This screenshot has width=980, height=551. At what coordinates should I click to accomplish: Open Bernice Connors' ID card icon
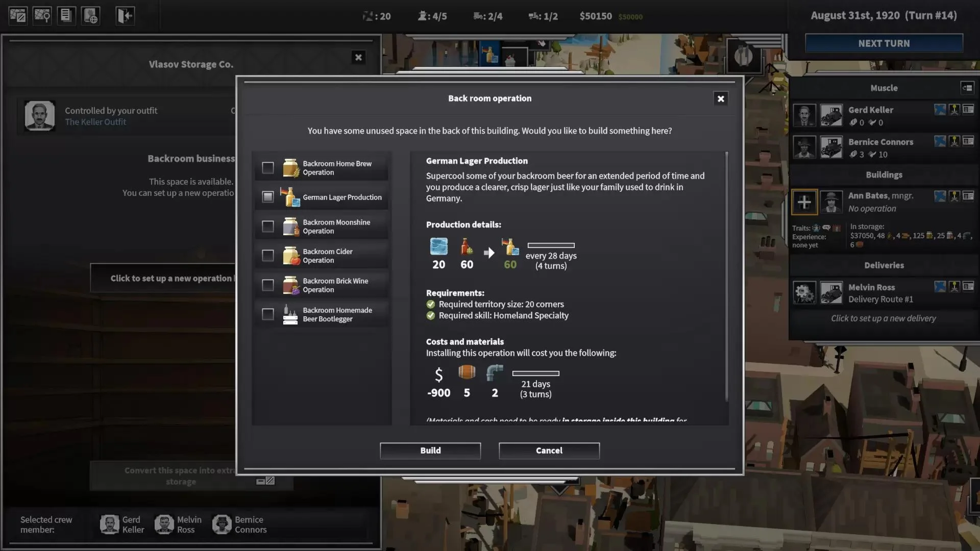pos(968,141)
